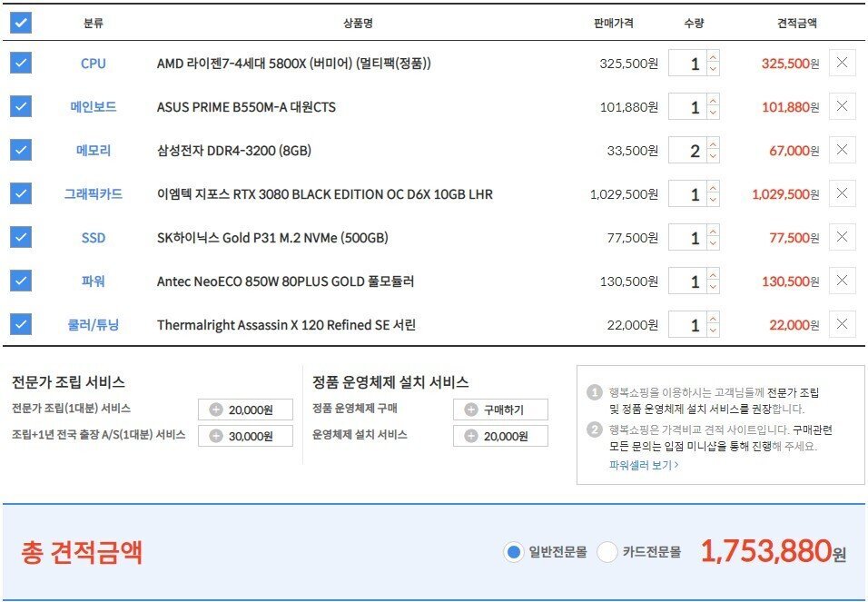Open the 쿨러/튜닝 category link
868x602 pixels.
[93, 324]
